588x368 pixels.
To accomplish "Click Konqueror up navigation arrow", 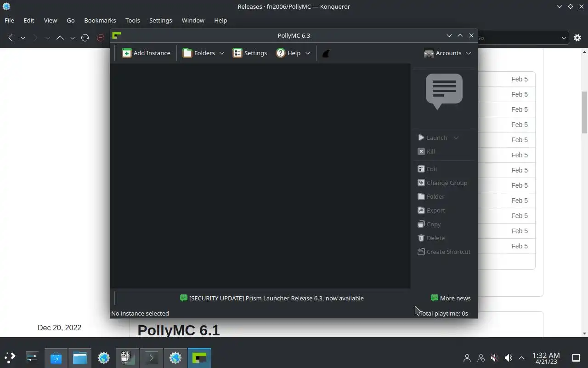I will (60, 38).
